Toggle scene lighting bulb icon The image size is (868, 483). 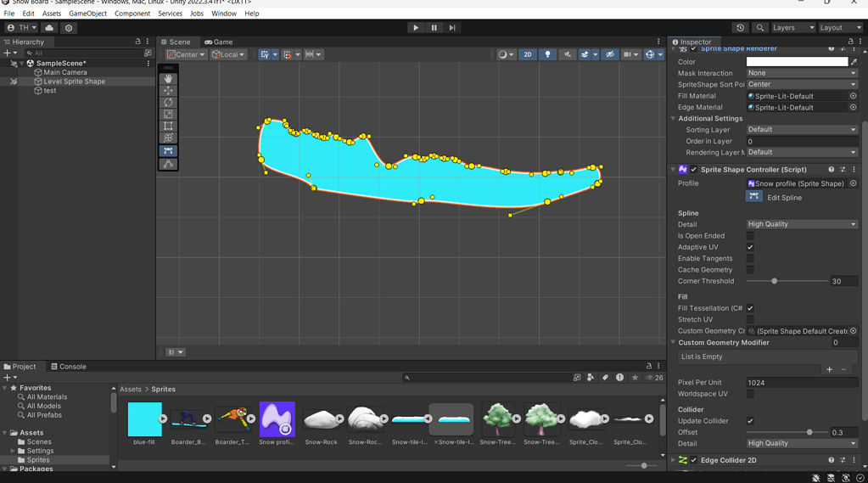coord(547,54)
